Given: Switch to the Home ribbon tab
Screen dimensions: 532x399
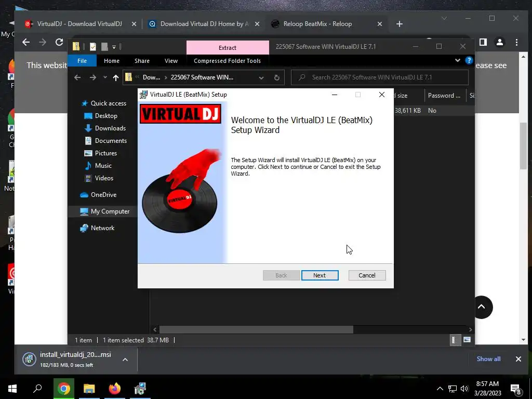Looking at the screenshot, I should [x=112, y=61].
